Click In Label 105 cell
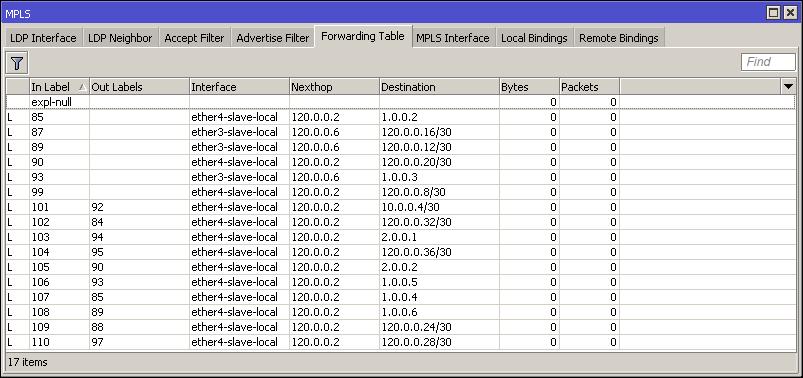Image resolution: width=803 pixels, height=378 pixels. pos(59,267)
